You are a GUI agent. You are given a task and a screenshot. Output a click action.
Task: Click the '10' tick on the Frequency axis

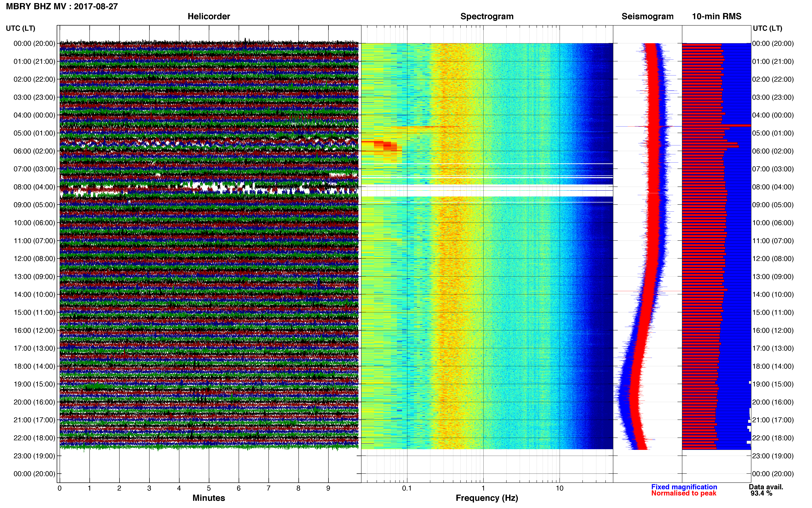(x=559, y=488)
